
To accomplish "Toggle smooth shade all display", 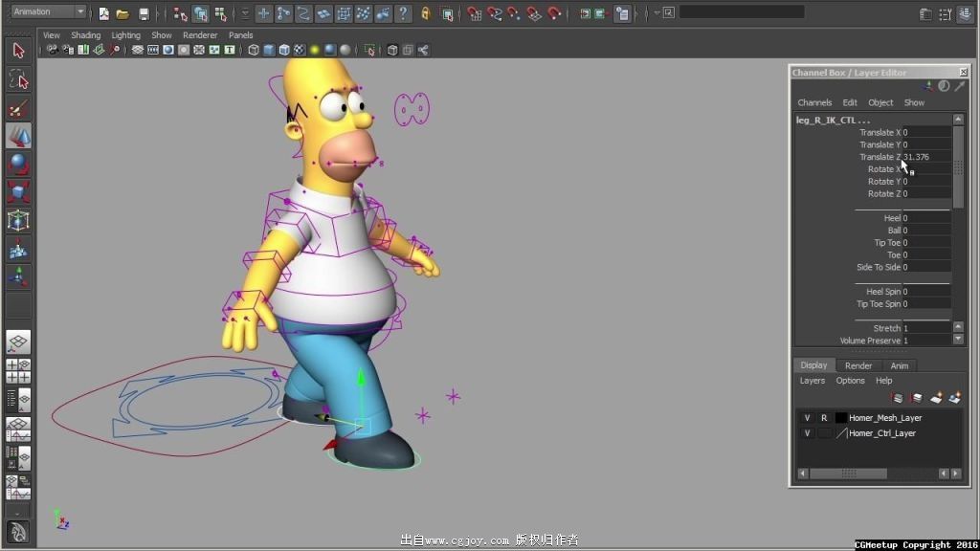I will pos(269,50).
